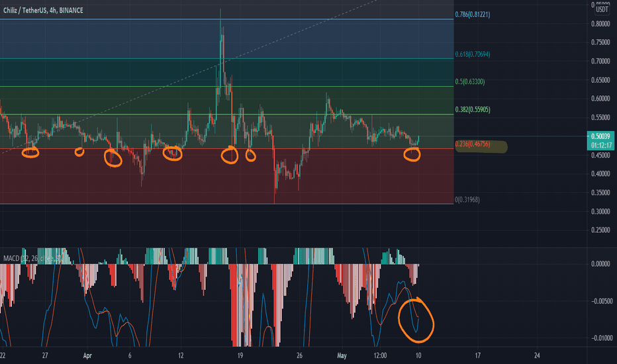Click the 26 date on time axis

coord(299,356)
